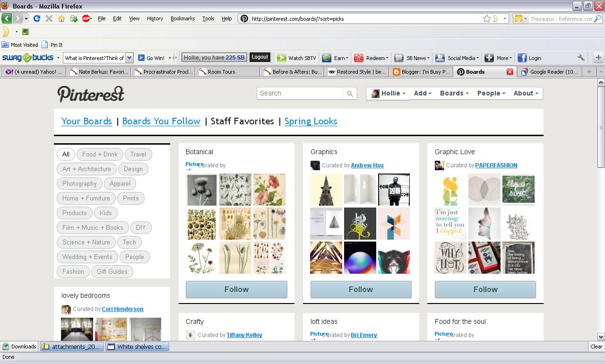Screen dimensions: 605x364
Task: Expand the Boards dropdown menu
Action: (x=454, y=94)
